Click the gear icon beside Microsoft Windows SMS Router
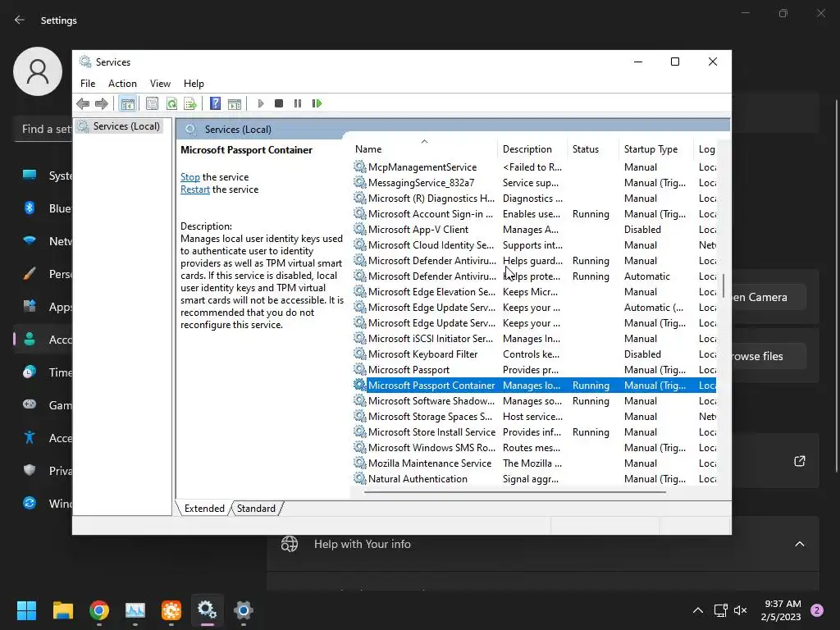The width and height of the screenshot is (840, 630). pyautogui.click(x=360, y=447)
